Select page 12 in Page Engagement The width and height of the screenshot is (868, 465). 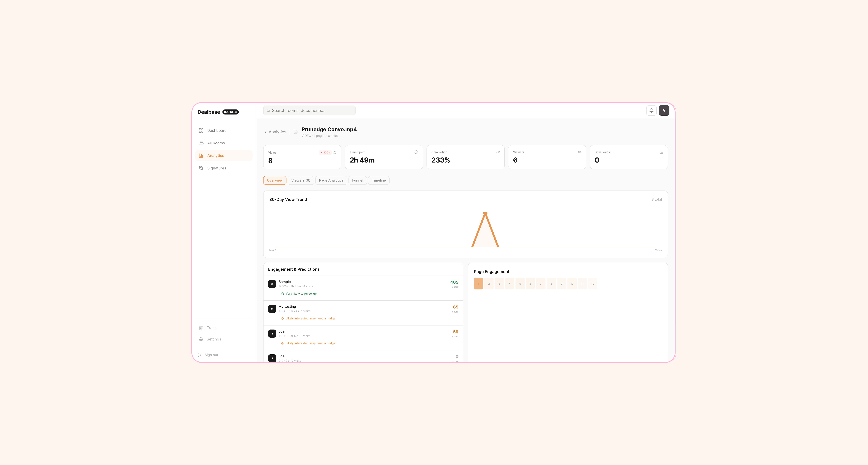pos(593,284)
